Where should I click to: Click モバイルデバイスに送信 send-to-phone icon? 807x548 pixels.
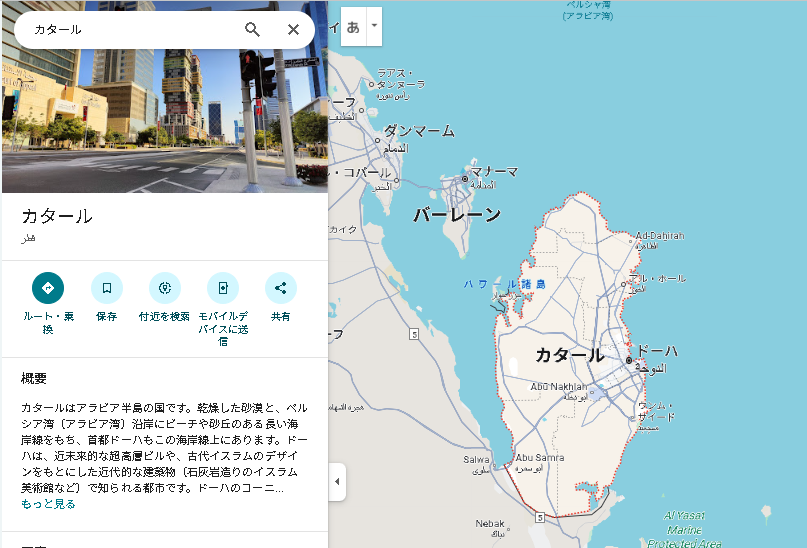223,288
